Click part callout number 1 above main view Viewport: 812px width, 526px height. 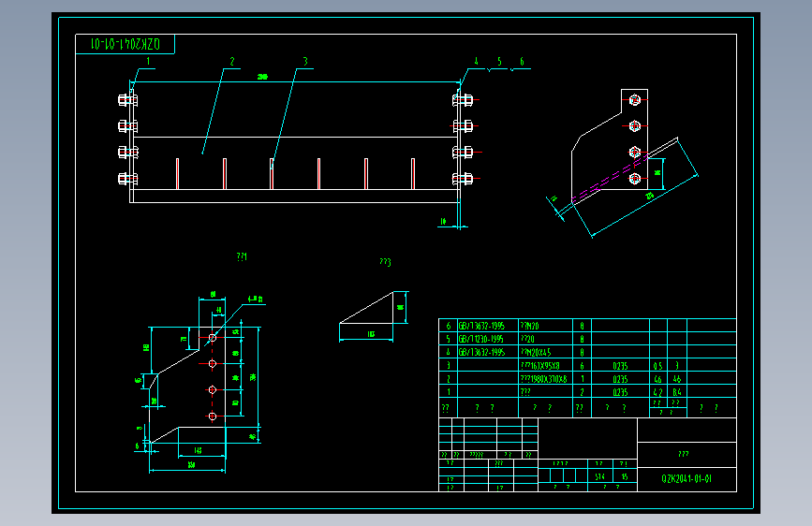148,62
